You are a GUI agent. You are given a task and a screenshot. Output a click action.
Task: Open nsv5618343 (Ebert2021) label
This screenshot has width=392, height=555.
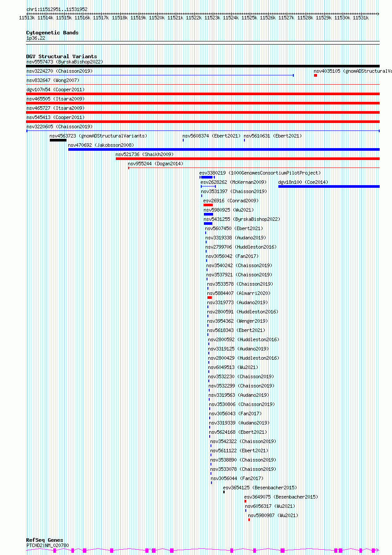tap(237, 330)
